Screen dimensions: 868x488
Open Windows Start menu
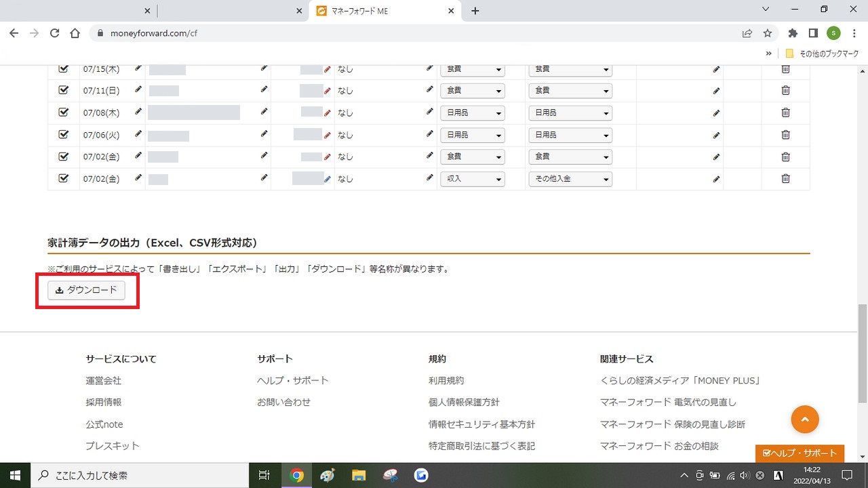click(15, 475)
